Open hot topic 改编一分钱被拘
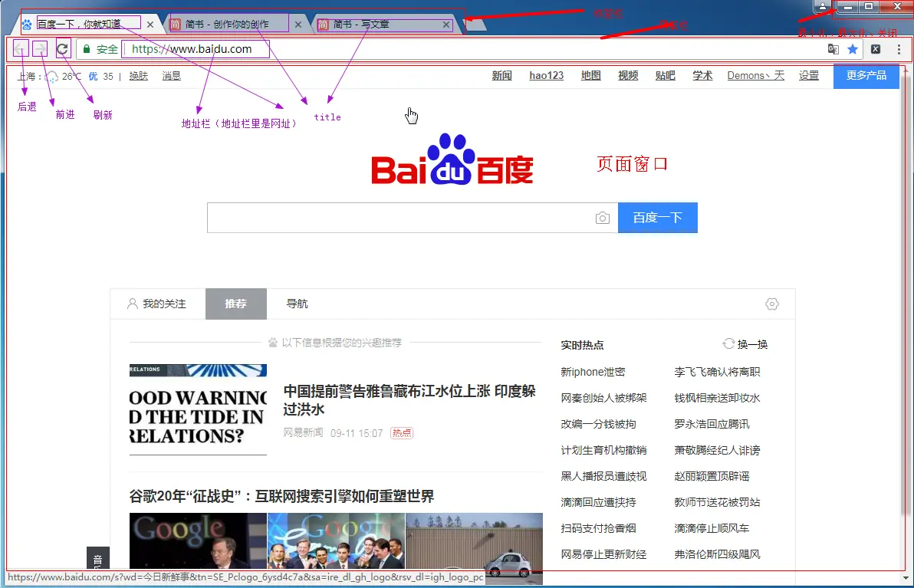Viewport: 914px width, 588px height. pyautogui.click(x=598, y=424)
